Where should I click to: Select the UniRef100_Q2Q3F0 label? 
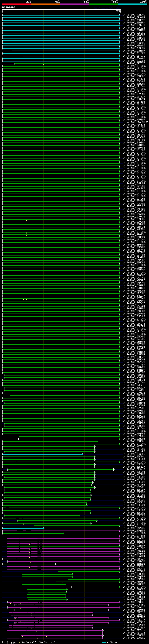point(133,599)
